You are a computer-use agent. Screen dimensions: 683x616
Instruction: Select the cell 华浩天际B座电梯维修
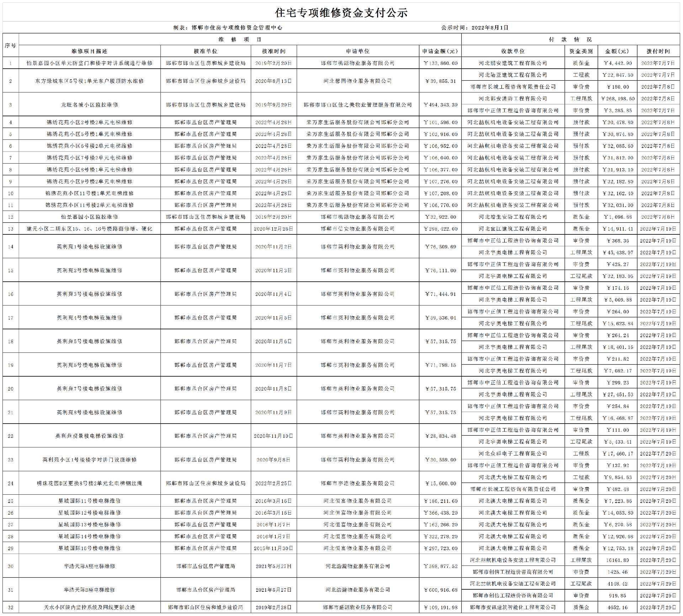(89, 590)
